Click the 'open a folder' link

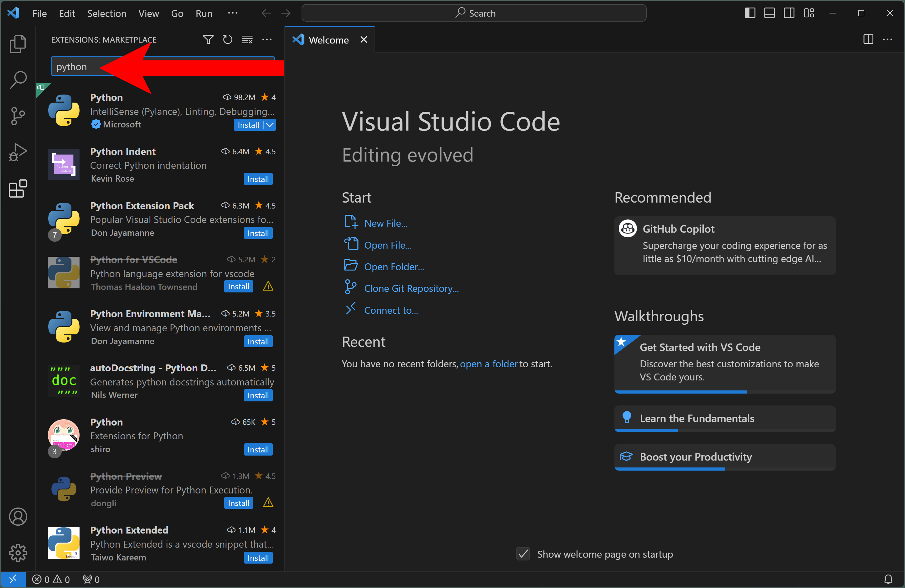click(489, 364)
